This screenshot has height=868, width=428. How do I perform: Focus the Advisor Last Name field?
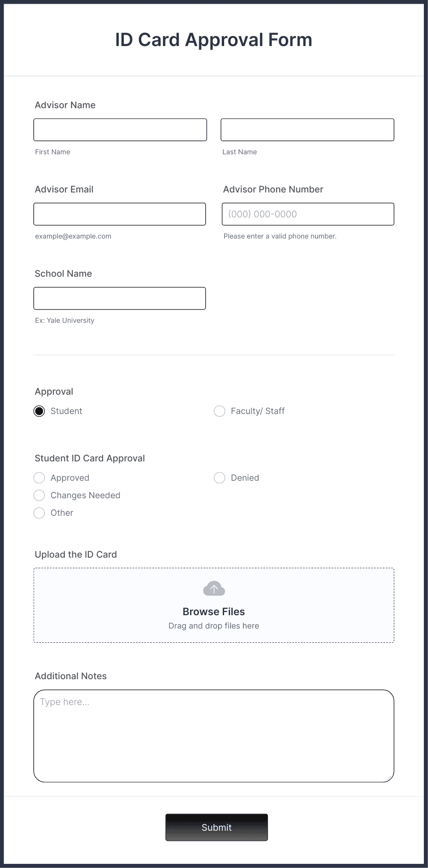pos(307,130)
